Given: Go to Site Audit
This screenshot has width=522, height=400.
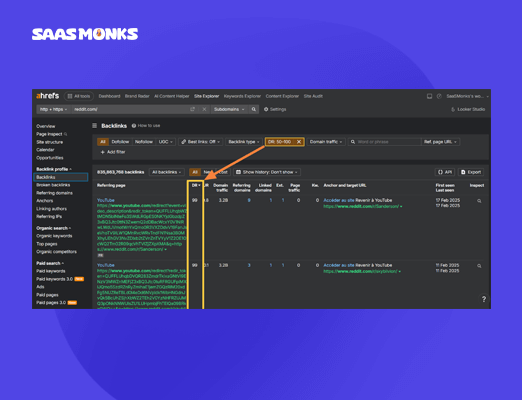Looking at the screenshot, I should (x=313, y=96).
